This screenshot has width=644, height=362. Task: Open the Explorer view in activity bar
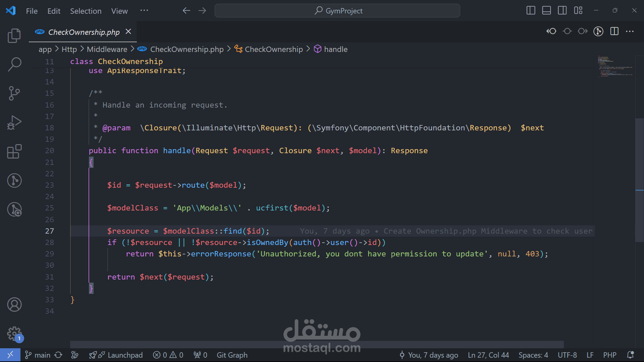click(14, 36)
